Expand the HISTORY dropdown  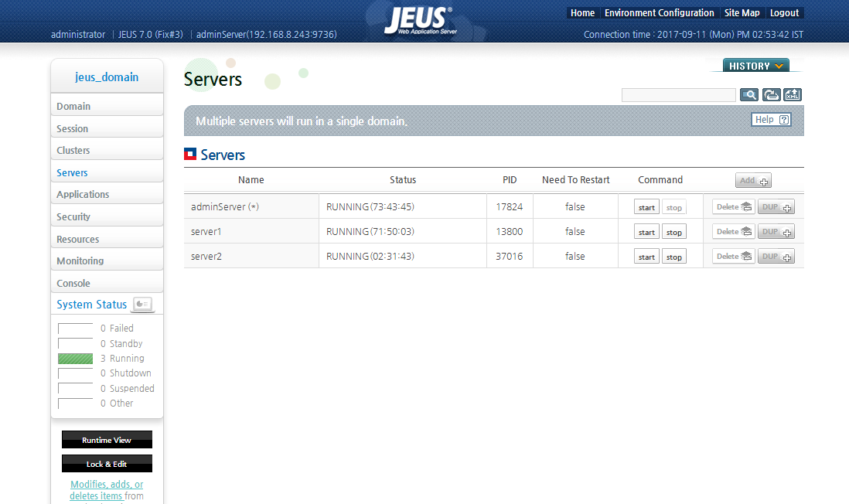click(x=756, y=66)
